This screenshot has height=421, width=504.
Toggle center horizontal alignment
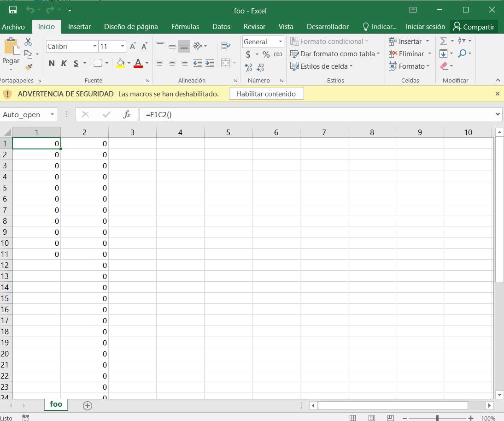[x=172, y=63]
